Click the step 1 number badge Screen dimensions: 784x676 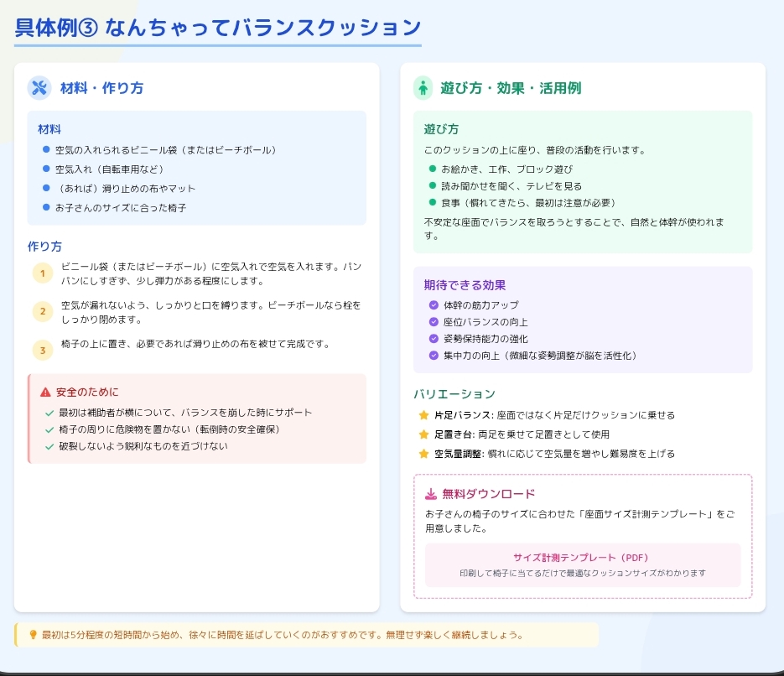(43, 273)
